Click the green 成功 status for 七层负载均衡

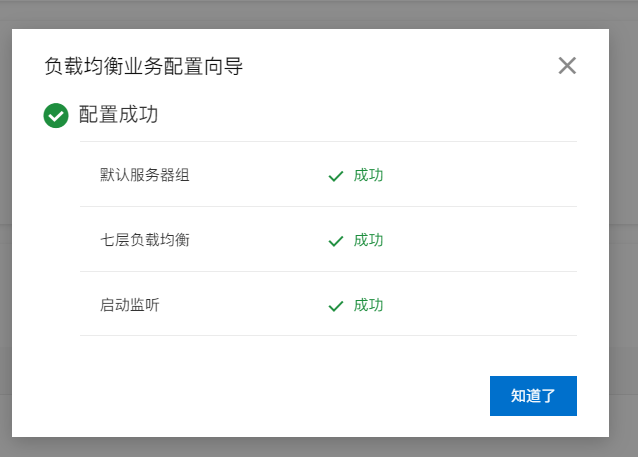[368, 240]
